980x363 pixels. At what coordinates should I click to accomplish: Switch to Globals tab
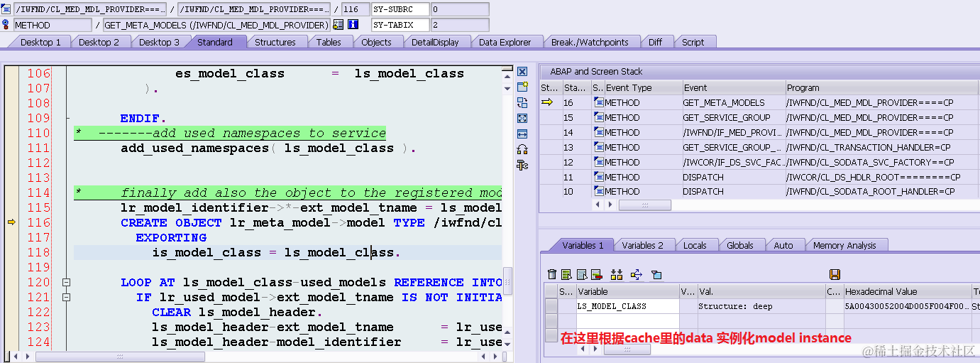click(x=740, y=245)
